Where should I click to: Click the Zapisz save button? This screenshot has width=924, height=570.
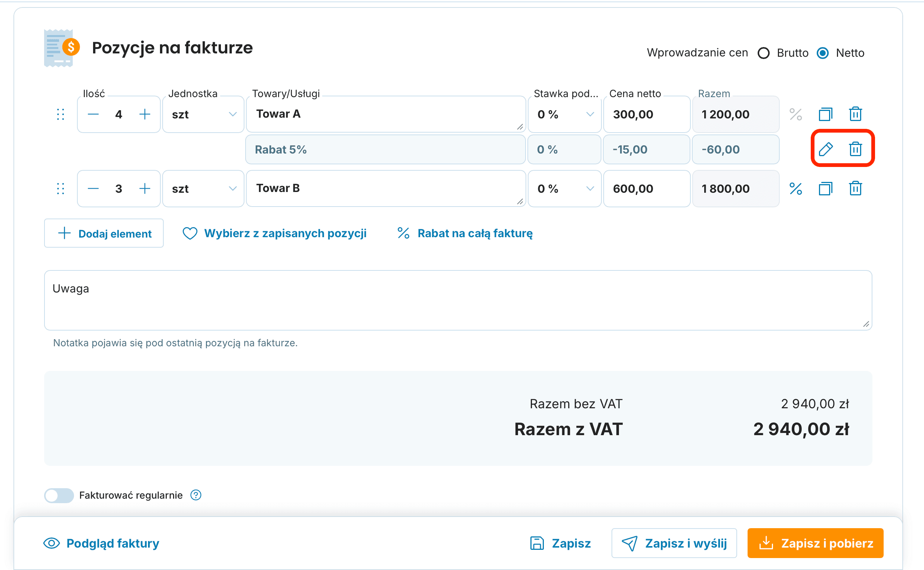(560, 543)
